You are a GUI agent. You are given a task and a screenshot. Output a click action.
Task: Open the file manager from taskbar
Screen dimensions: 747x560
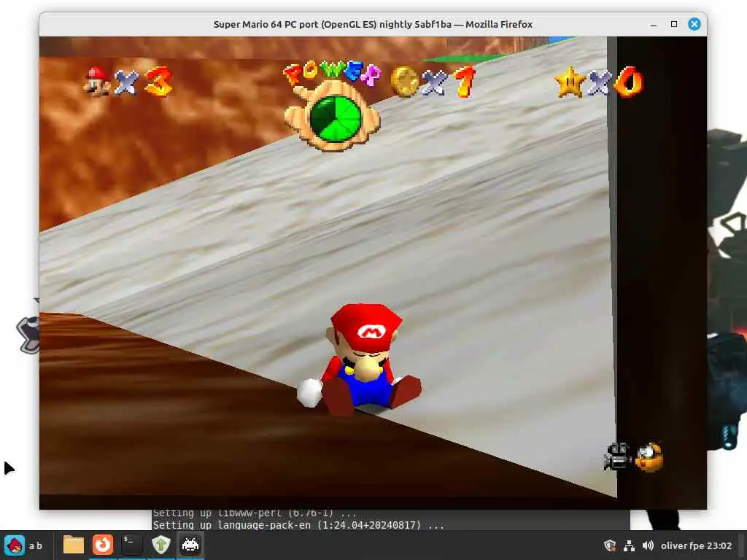pos(74,545)
